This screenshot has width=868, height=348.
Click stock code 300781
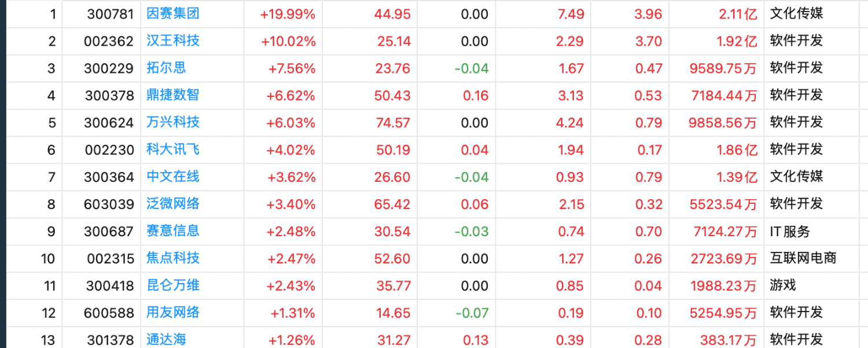(110, 14)
